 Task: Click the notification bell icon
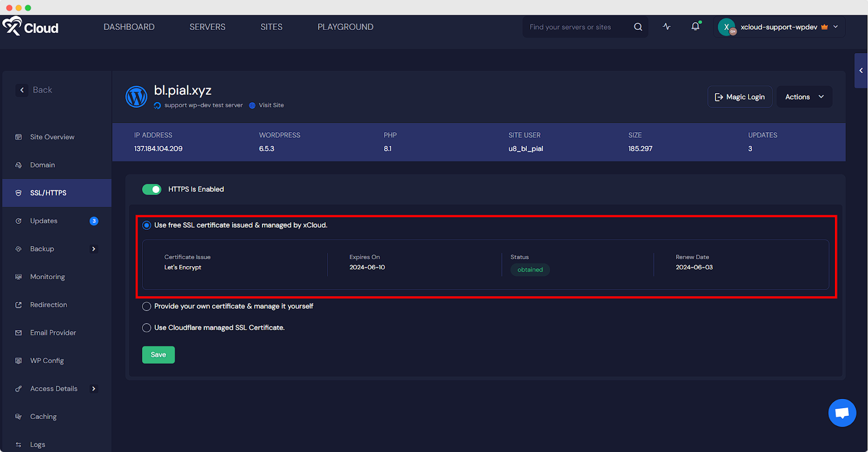(695, 27)
